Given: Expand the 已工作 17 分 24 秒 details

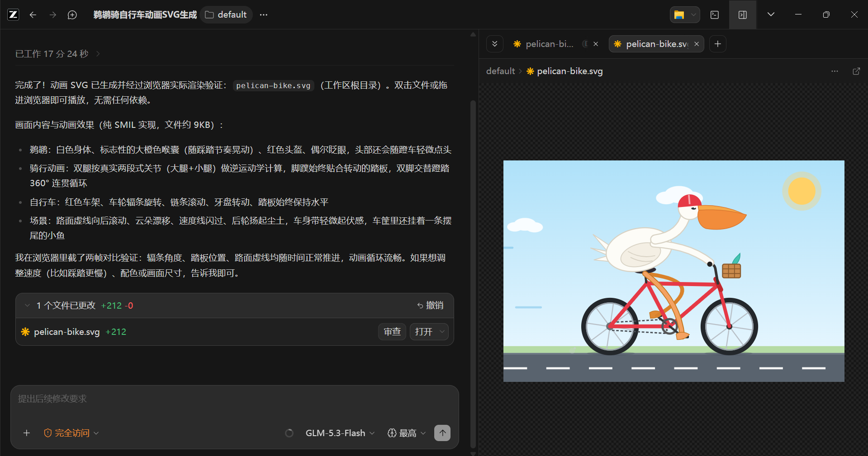Looking at the screenshot, I should (57, 54).
